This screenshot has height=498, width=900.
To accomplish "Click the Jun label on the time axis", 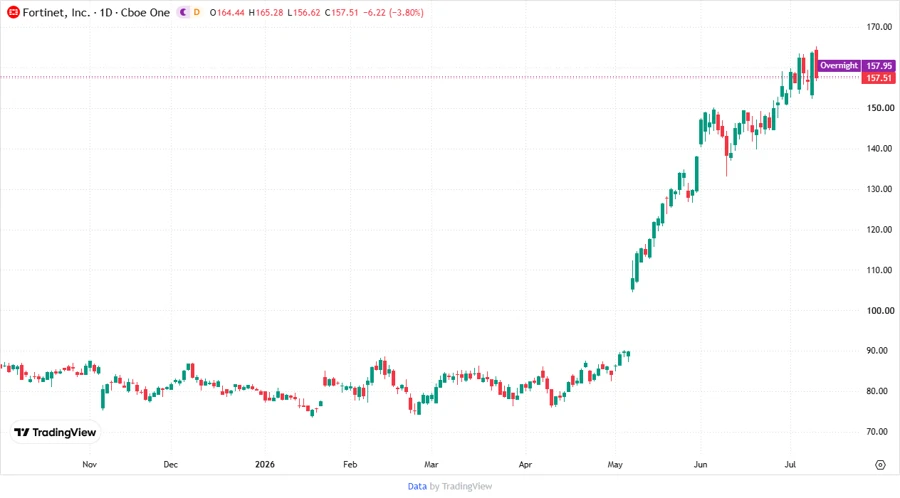I will point(700,464).
